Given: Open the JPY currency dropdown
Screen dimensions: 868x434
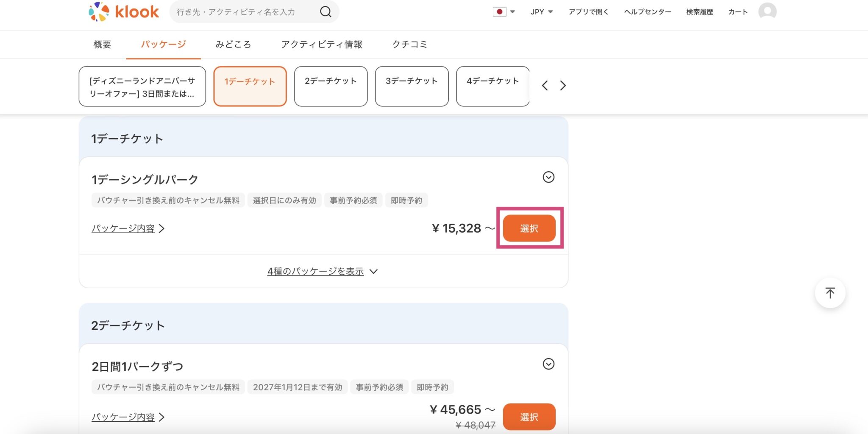Looking at the screenshot, I should tap(541, 11).
